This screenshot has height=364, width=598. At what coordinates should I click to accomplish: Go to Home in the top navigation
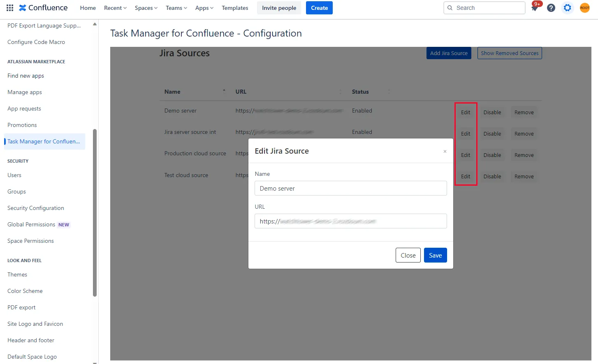coord(88,8)
